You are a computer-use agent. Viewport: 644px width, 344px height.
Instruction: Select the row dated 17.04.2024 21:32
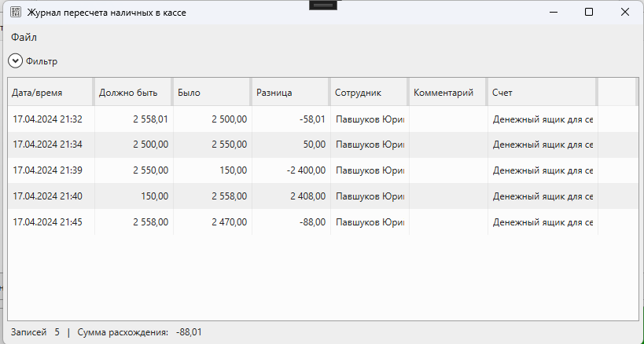pyautogui.click(x=47, y=119)
